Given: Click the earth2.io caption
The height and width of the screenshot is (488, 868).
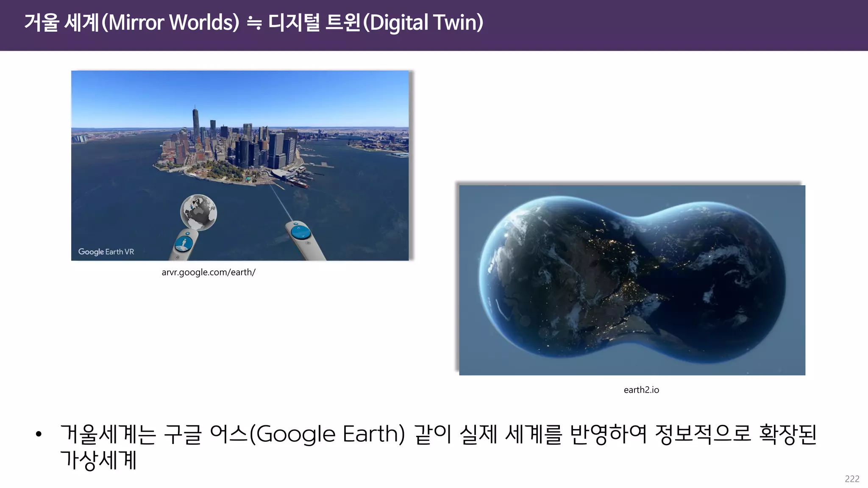Looking at the screenshot, I should [641, 390].
